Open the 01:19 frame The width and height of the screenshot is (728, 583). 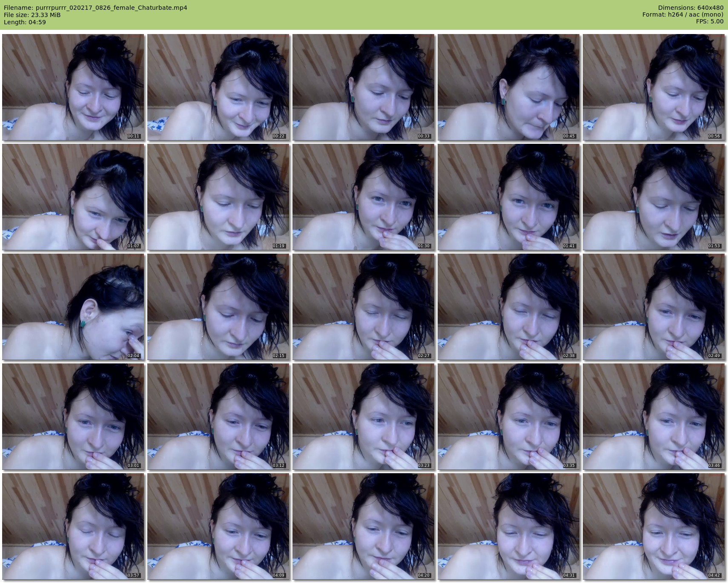click(x=218, y=197)
